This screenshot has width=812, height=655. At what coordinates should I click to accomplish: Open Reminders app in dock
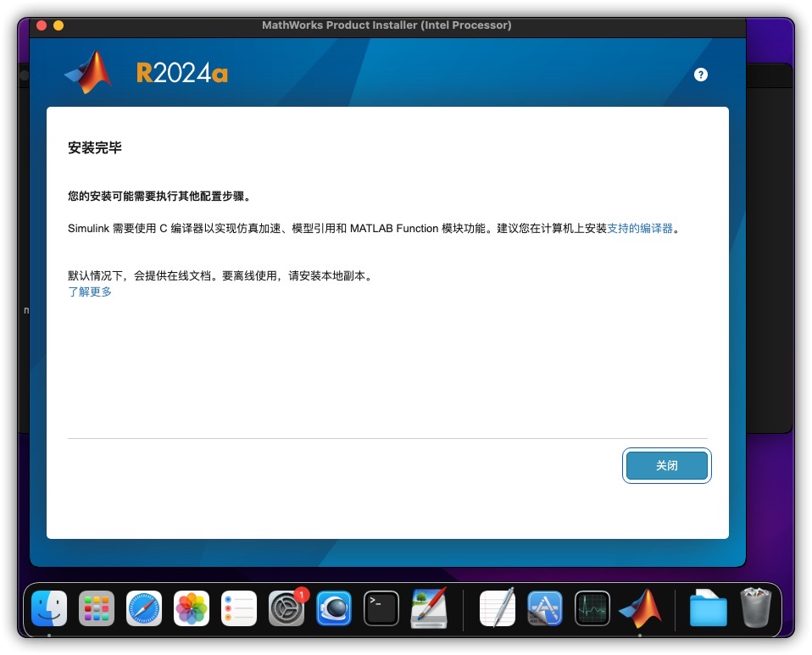coord(239,608)
